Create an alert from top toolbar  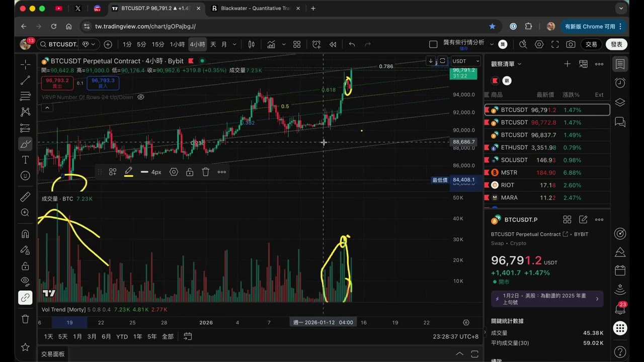click(316, 44)
